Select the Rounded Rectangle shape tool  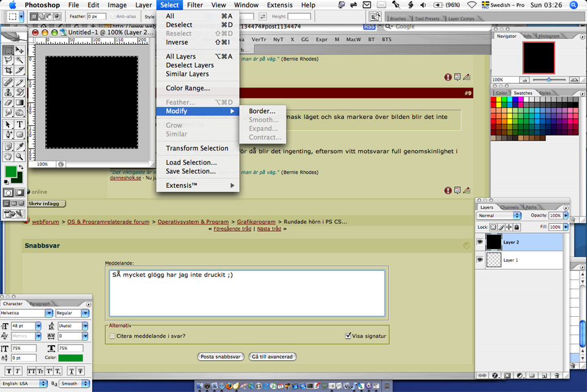(x=20, y=135)
